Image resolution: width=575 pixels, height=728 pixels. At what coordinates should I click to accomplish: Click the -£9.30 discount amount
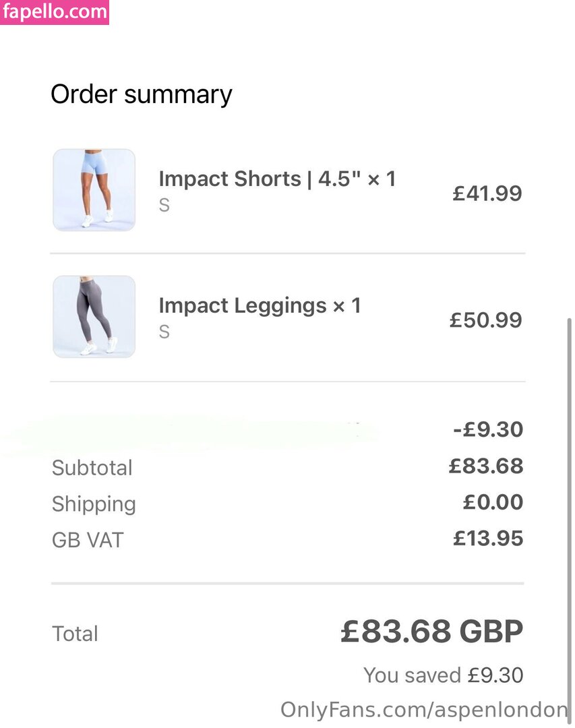click(488, 429)
